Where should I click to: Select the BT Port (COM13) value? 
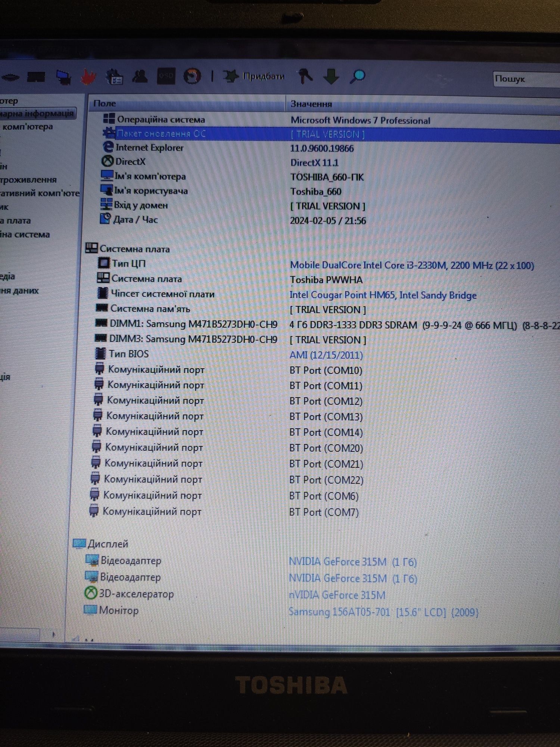click(326, 417)
